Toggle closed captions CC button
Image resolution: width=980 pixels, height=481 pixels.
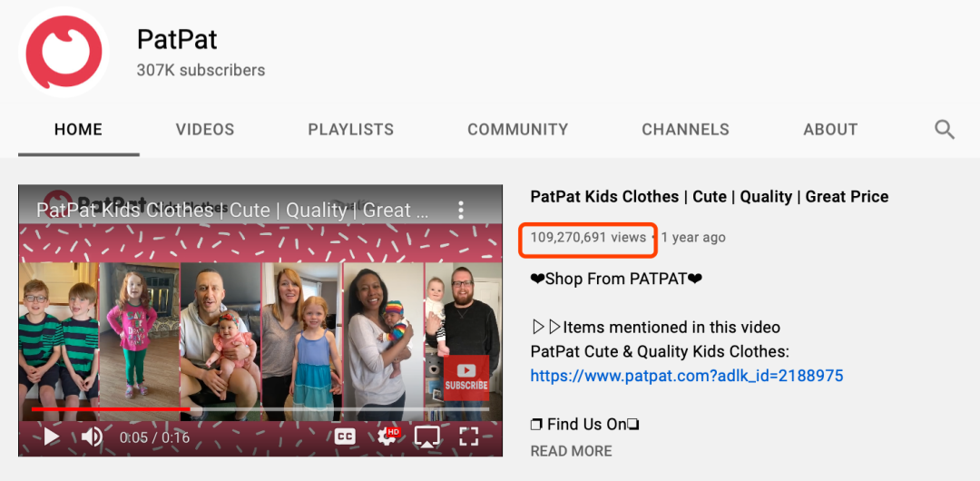point(345,437)
